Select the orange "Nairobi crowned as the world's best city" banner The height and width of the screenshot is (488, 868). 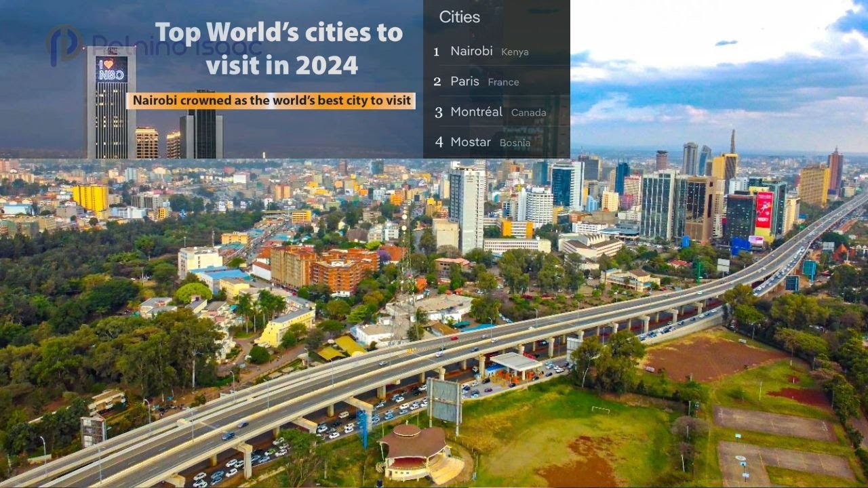pos(271,100)
